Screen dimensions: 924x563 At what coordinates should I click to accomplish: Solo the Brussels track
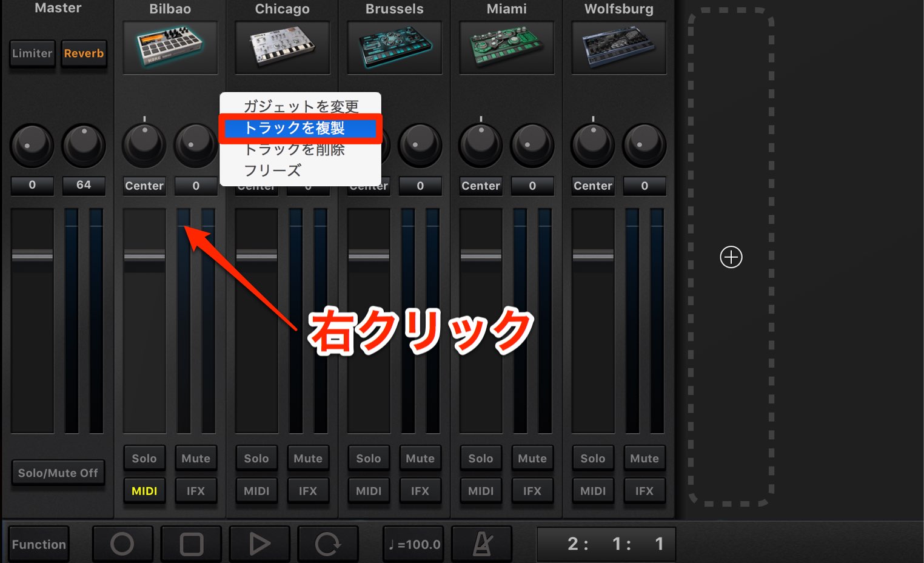(369, 459)
